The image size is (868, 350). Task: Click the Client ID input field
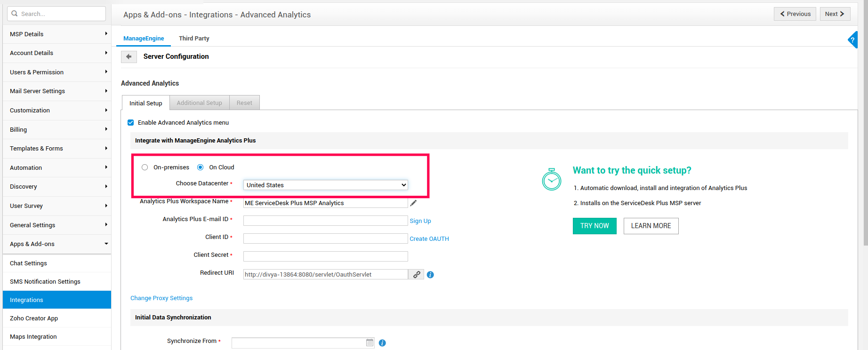pos(326,239)
